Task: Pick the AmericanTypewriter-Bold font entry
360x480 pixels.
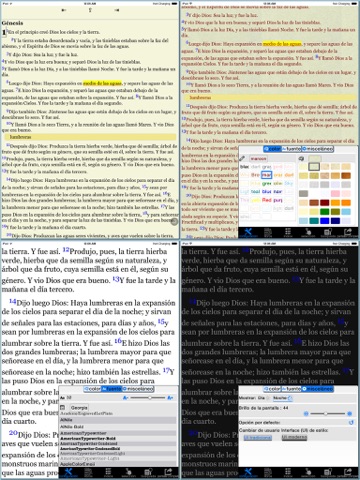Action: click(118, 438)
